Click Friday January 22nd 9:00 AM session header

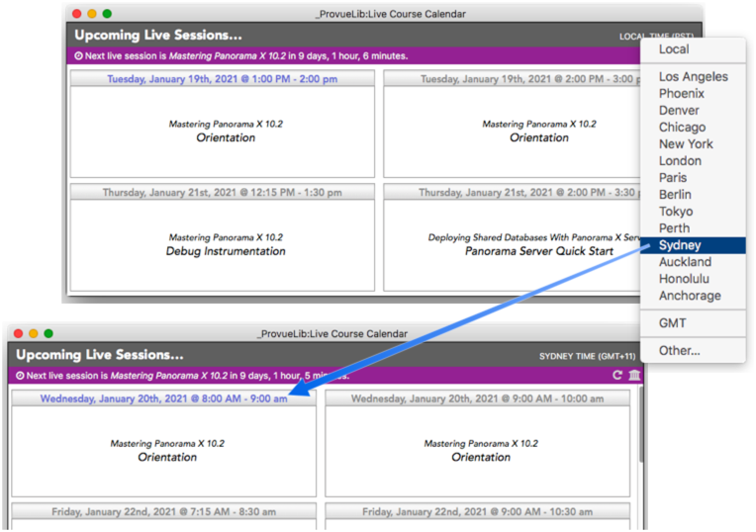tap(477, 512)
